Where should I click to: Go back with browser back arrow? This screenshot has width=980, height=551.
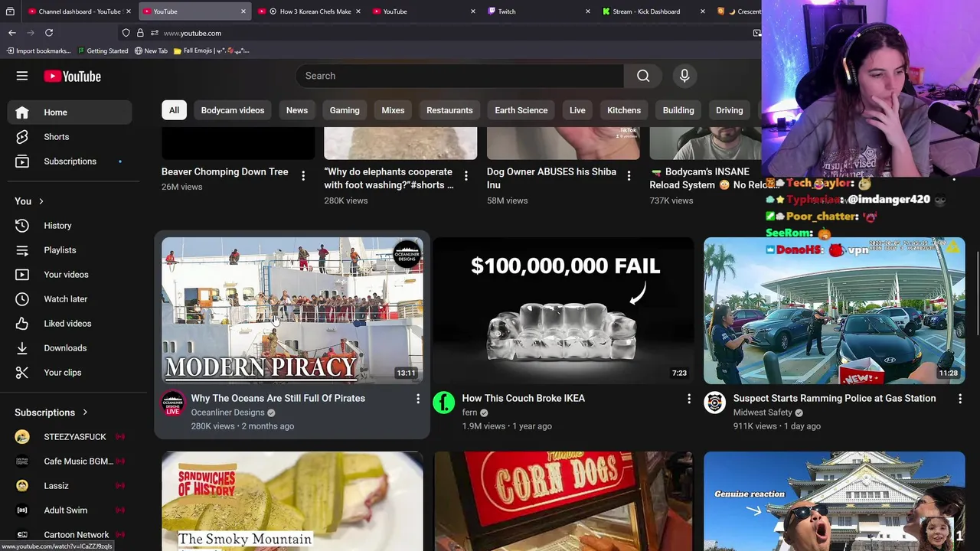(12, 33)
